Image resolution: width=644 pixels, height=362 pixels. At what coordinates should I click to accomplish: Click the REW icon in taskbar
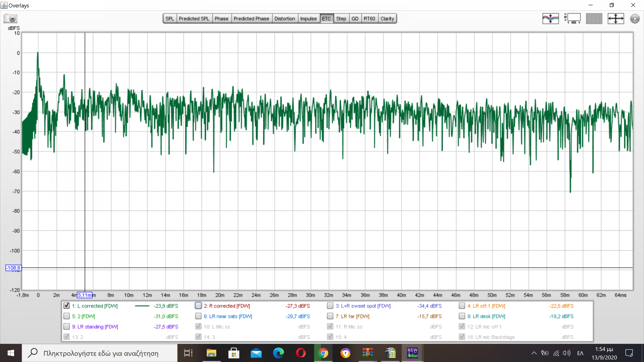[412, 353]
